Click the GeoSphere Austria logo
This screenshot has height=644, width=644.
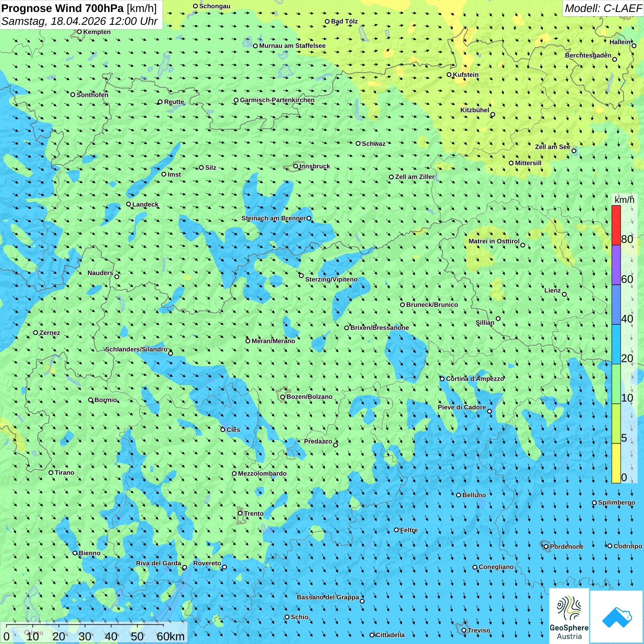(569, 616)
